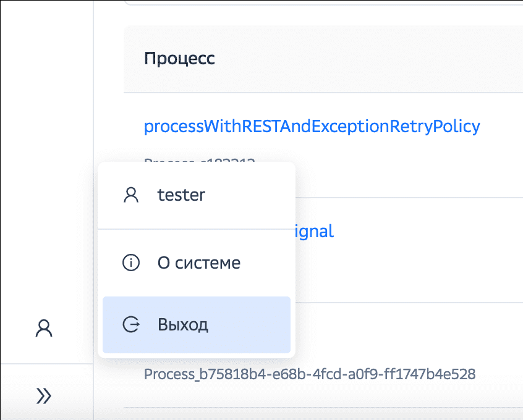Click the Process_b75818b4 identifier text
Image resolution: width=523 pixels, height=420 pixels.
309,374
